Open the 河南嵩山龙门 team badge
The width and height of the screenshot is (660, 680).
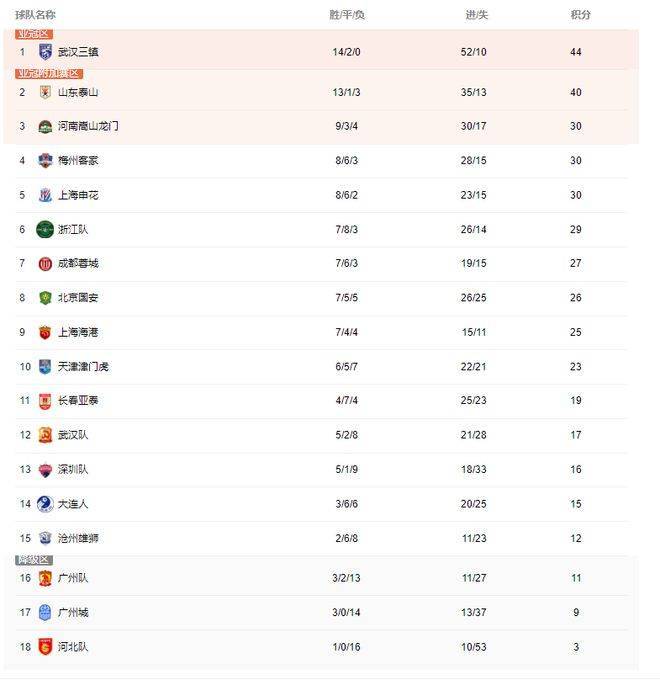[x=45, y=127]
